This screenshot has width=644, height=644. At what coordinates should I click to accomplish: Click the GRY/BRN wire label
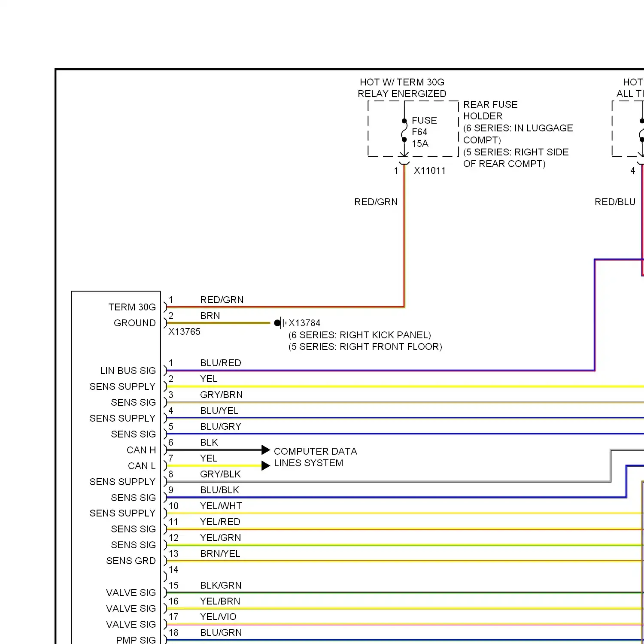[x=221, y=395]
